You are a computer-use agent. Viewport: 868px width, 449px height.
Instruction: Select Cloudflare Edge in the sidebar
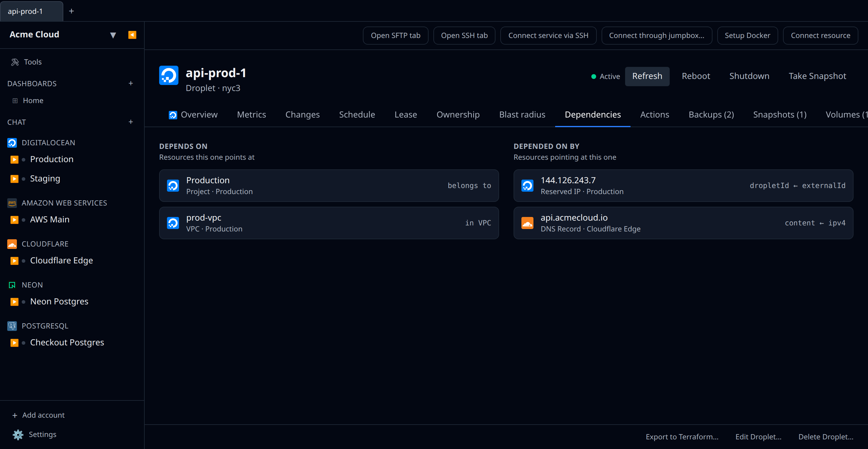pos(61,261)
